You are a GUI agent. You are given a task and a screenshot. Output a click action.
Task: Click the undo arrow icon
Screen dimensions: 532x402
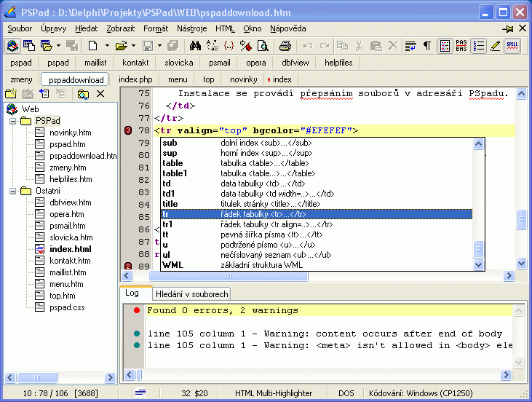coord(308,45)
